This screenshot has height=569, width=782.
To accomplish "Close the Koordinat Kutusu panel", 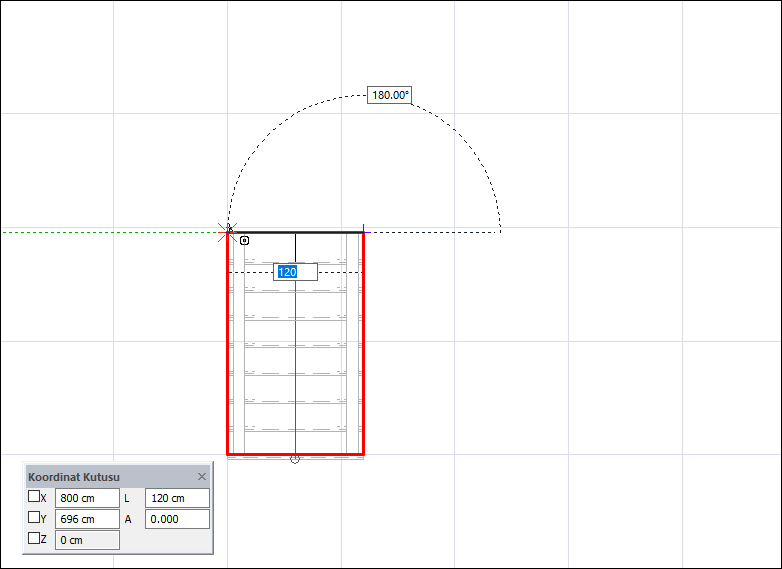I will click(202, 477).
